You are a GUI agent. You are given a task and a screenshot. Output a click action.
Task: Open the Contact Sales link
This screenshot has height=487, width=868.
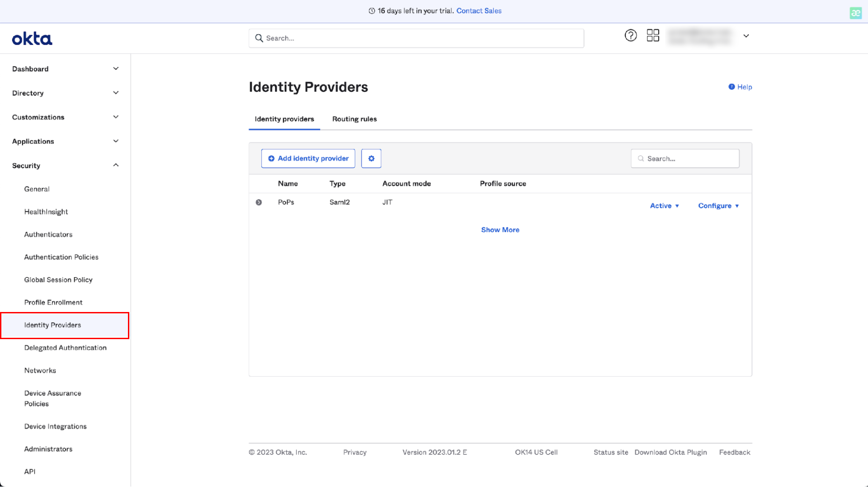pyautogui.click(x=479, y=11)
